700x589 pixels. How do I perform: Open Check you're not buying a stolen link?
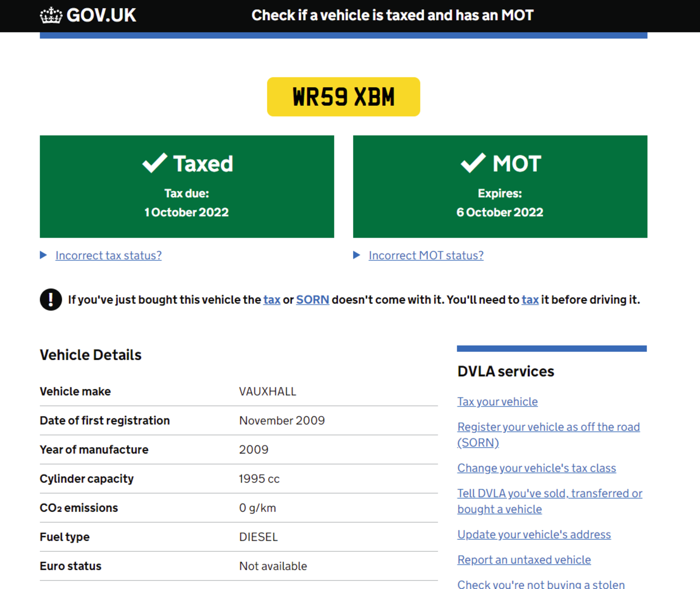(x=541, y=584)
